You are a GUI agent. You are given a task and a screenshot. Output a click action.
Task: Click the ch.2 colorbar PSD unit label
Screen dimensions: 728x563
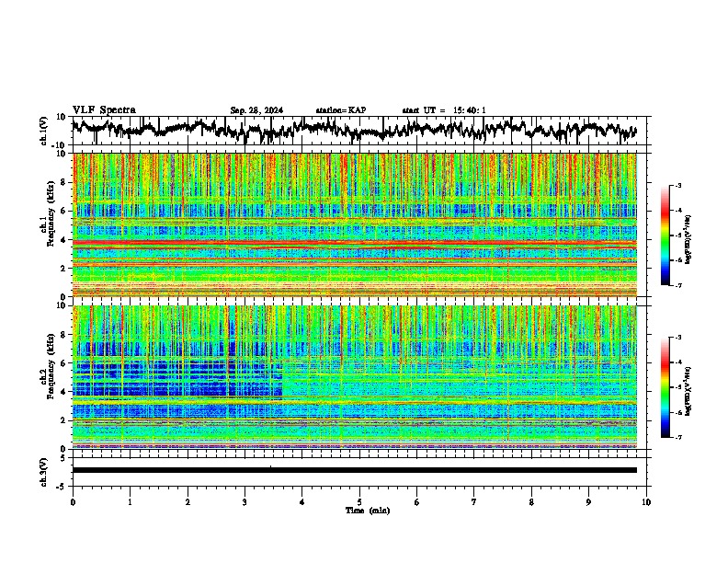(x=688, y=391)
